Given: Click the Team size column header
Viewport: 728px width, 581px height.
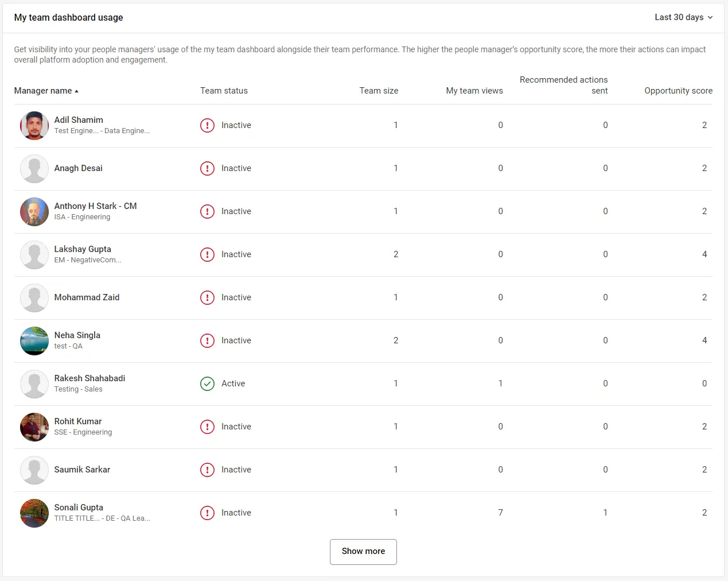Looking at the screenshot, I should coord(379,91).
